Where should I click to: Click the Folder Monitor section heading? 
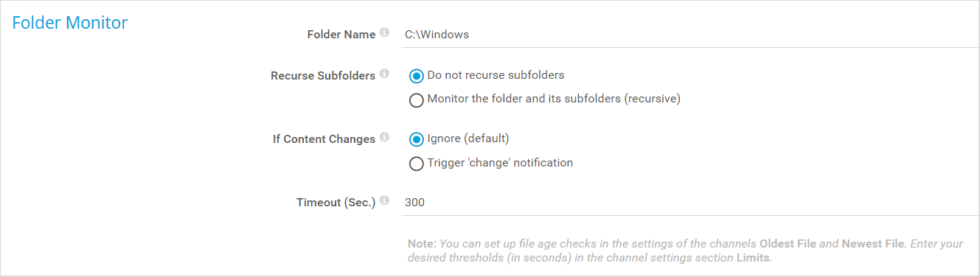pyautogui.click(x=70, y=23)
